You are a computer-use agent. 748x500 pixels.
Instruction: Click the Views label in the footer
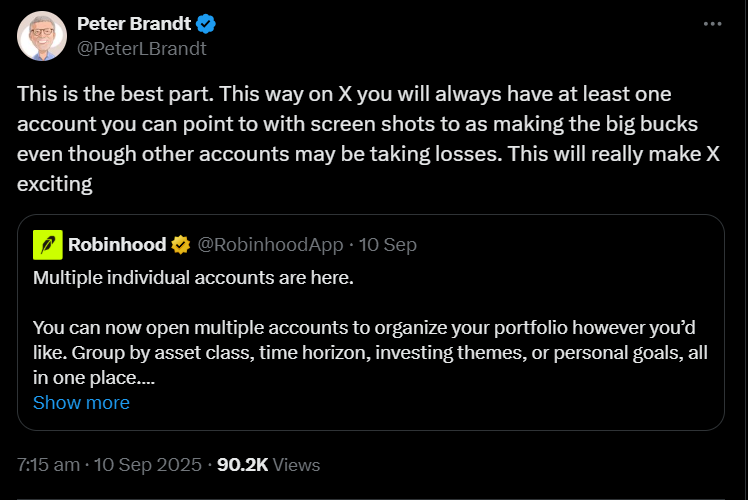(x=296, y=465)
